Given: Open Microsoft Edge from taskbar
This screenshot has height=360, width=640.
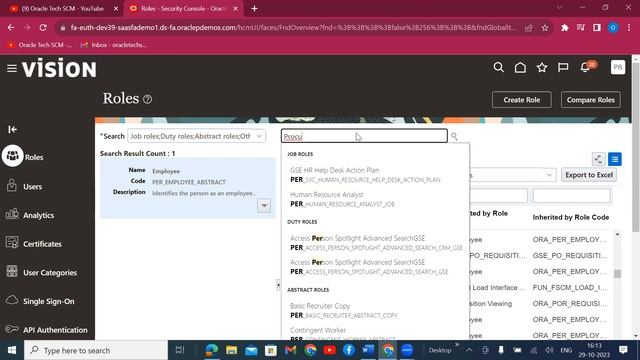Looking at the screenshot, I should [212, 350].
